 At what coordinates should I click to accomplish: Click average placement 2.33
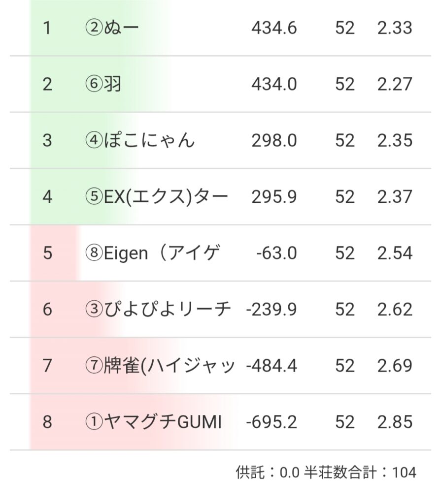[x=395, y=28]
